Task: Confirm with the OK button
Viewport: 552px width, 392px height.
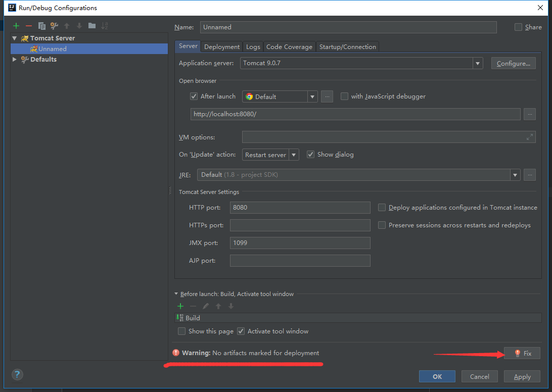Action: 437,376
